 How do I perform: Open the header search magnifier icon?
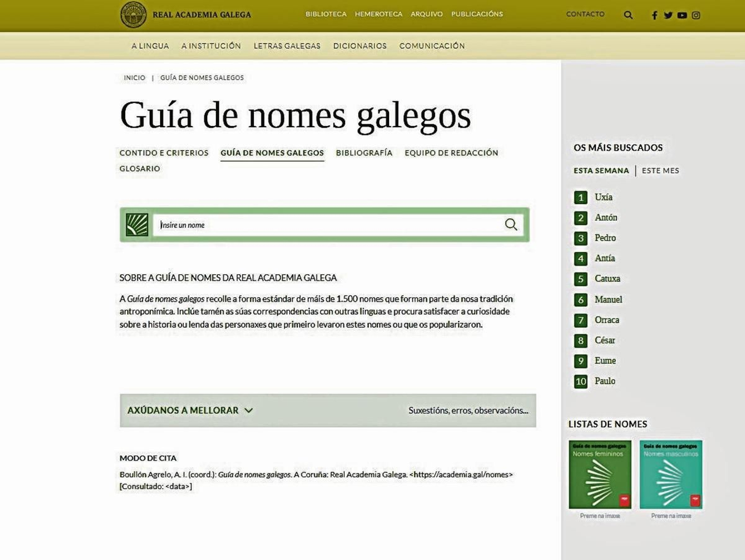click(628, 15)
